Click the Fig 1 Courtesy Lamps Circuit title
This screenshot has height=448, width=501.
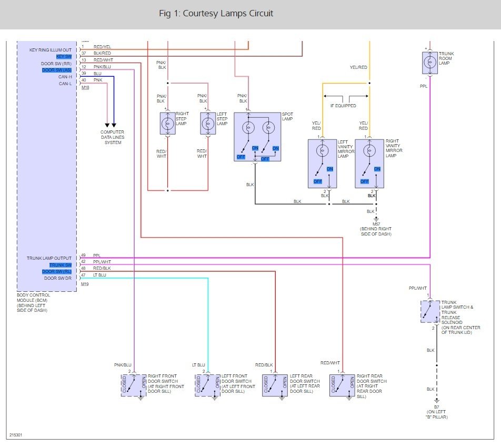(216, 14)
